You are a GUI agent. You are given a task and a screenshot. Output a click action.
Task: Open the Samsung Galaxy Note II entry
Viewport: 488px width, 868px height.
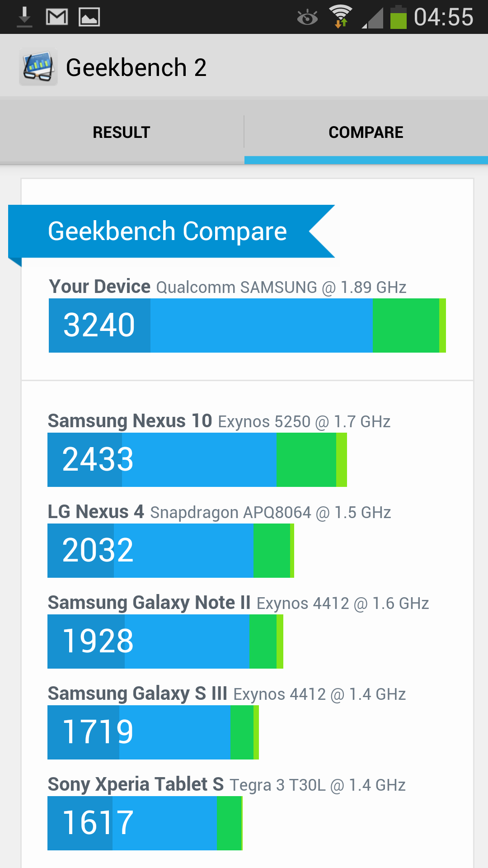point(165,642)
